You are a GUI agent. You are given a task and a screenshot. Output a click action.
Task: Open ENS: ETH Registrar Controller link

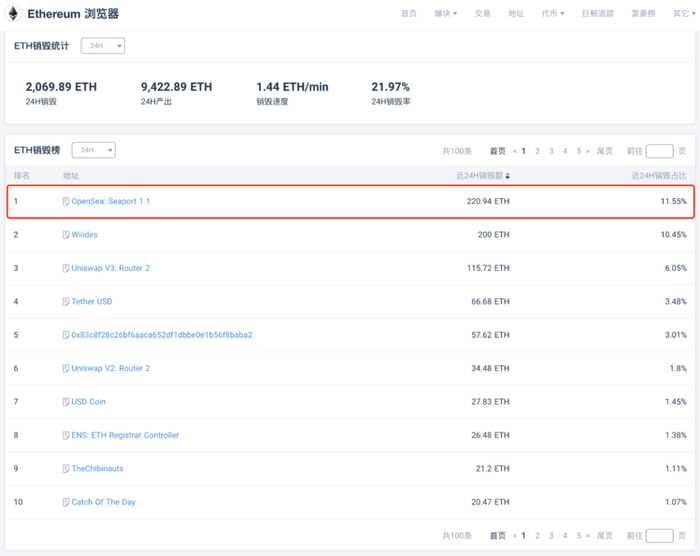pos(125,435)
